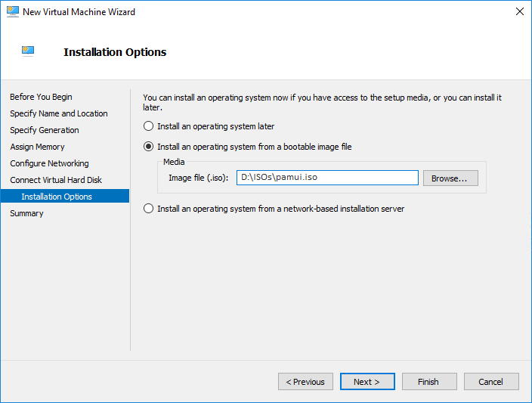Close the New Virtual Machine Wizard
Image resolution: width=532 pixels, height=403 pixels.
coord(519,11)
